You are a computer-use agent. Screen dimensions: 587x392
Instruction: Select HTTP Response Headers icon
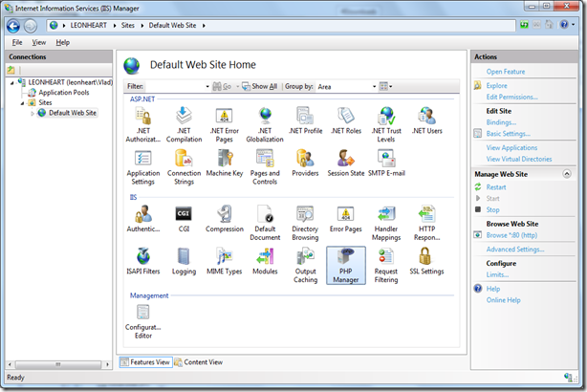coord(426,223)
